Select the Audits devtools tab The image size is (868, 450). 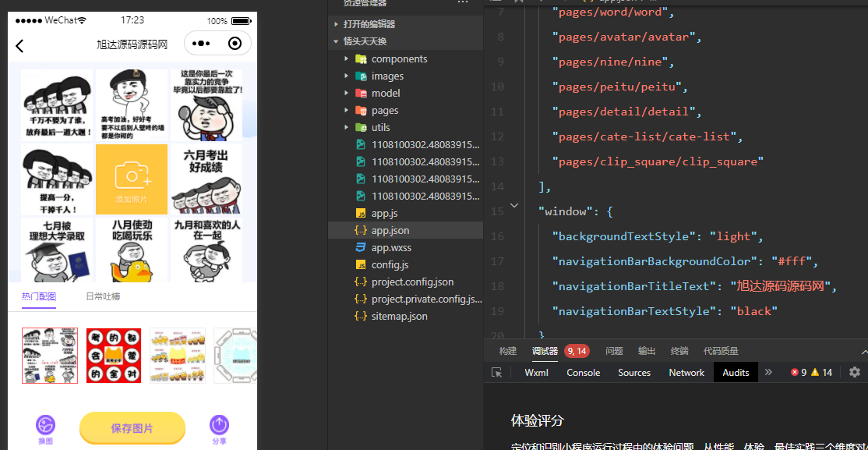pyautogui.click(x=736, y=373)
